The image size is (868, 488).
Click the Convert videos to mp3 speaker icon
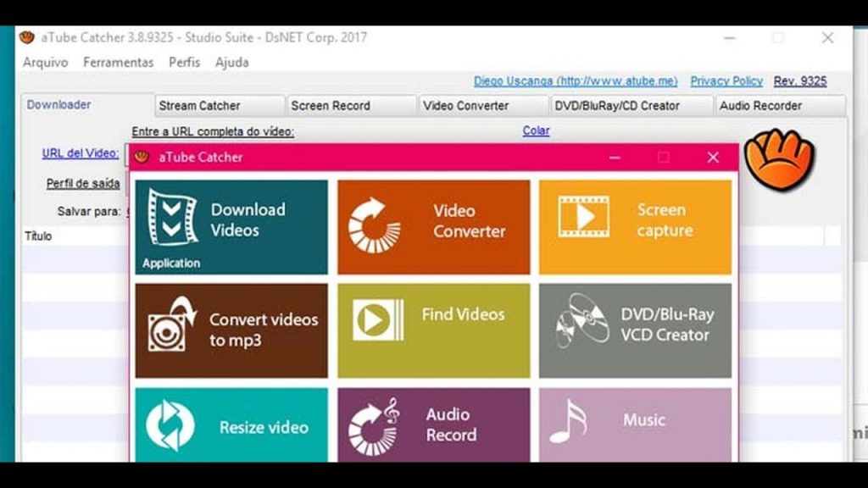[171, 324]
